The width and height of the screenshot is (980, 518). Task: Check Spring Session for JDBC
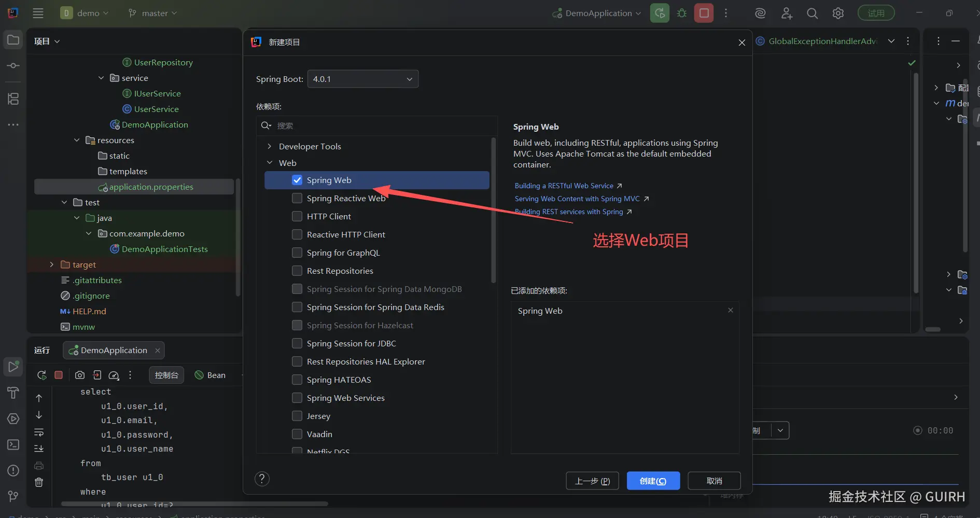(297, 343)
